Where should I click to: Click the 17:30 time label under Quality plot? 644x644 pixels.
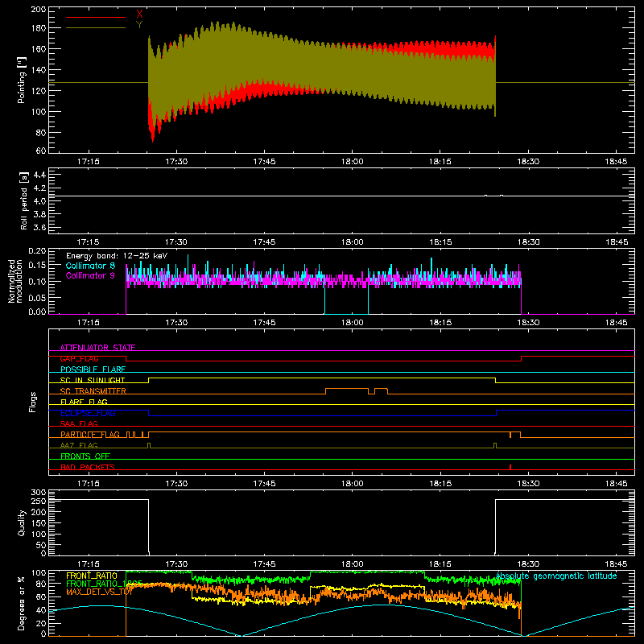176,564
